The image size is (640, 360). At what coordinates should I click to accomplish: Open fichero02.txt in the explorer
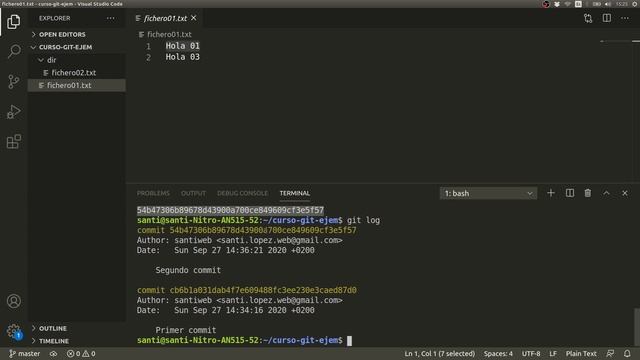point(73,73)
